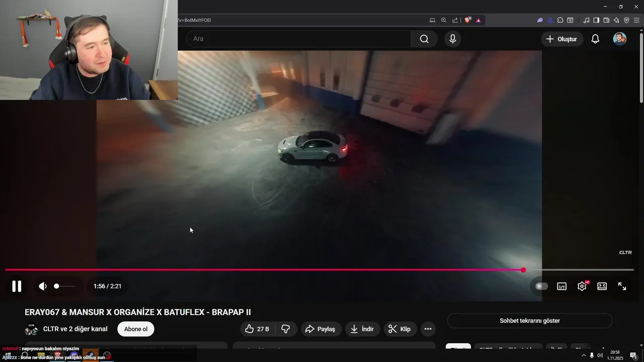
Task: Share the video via Paylaş
Action: (320, 329)
